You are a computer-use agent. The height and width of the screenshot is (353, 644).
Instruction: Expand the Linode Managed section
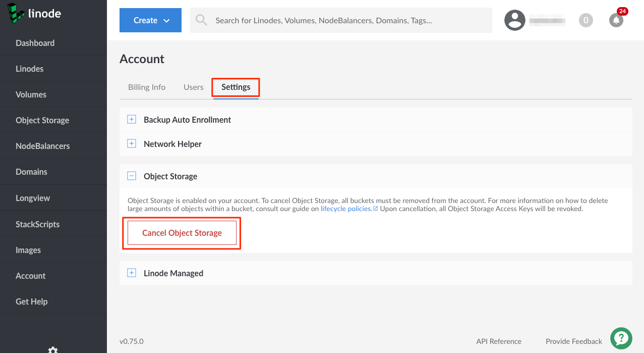point(132,273)
